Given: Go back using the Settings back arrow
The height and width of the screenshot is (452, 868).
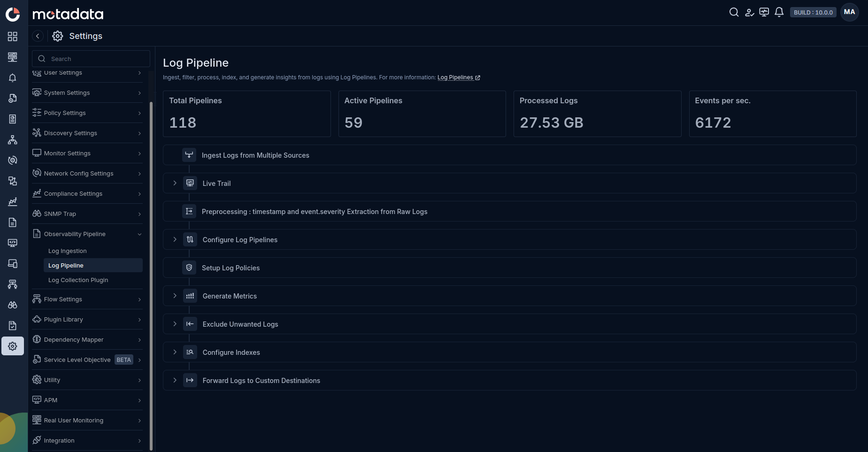Looking at the screenshot, I should (x=38, y=36).
